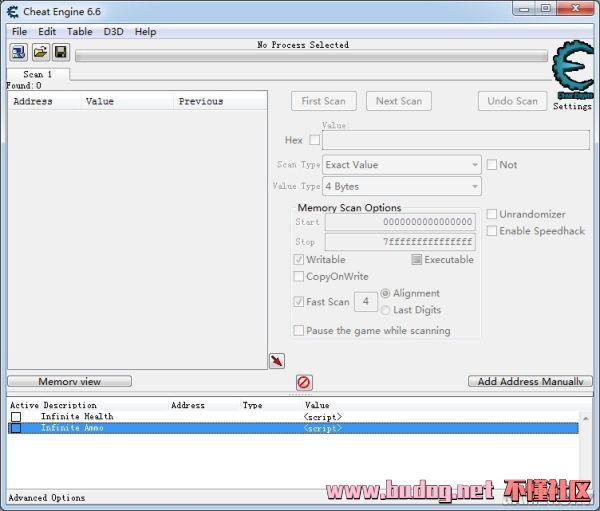Click the cheat table Address column header
Viewport: 600px width, 511px height.
[188, 405]
